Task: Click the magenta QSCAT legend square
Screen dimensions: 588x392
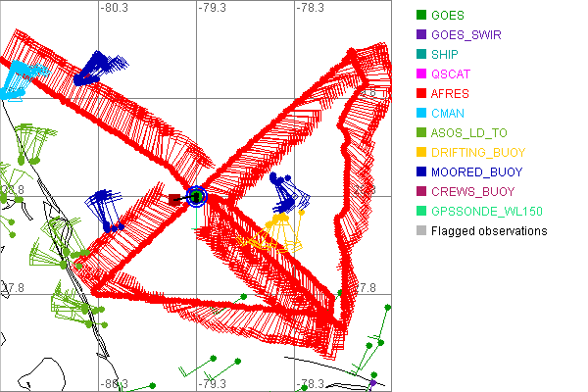Action: coord(421,74)
